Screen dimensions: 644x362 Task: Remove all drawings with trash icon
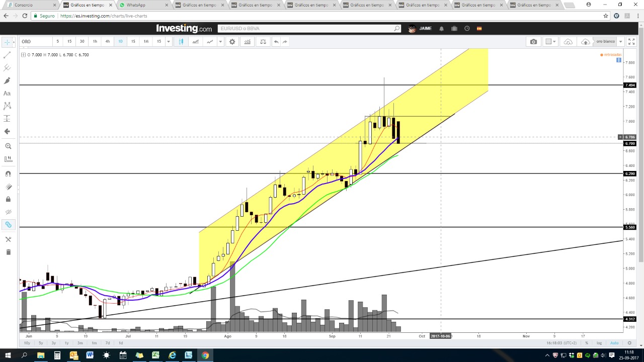click(8, 252)
